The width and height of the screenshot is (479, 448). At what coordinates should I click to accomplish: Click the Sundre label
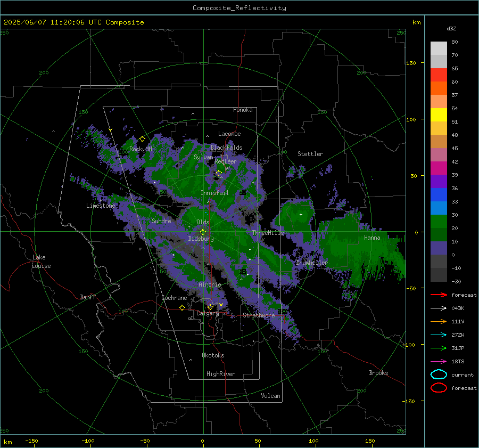(161, 221)
